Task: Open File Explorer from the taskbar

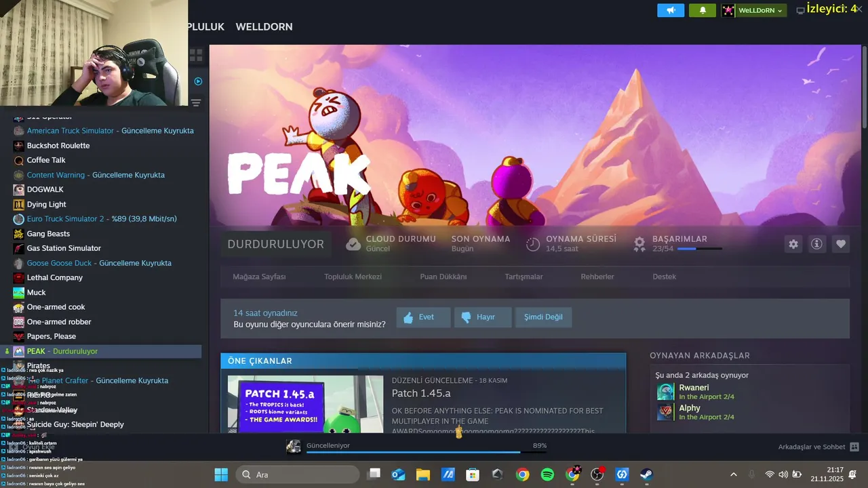Action: [x=423, y=474]
